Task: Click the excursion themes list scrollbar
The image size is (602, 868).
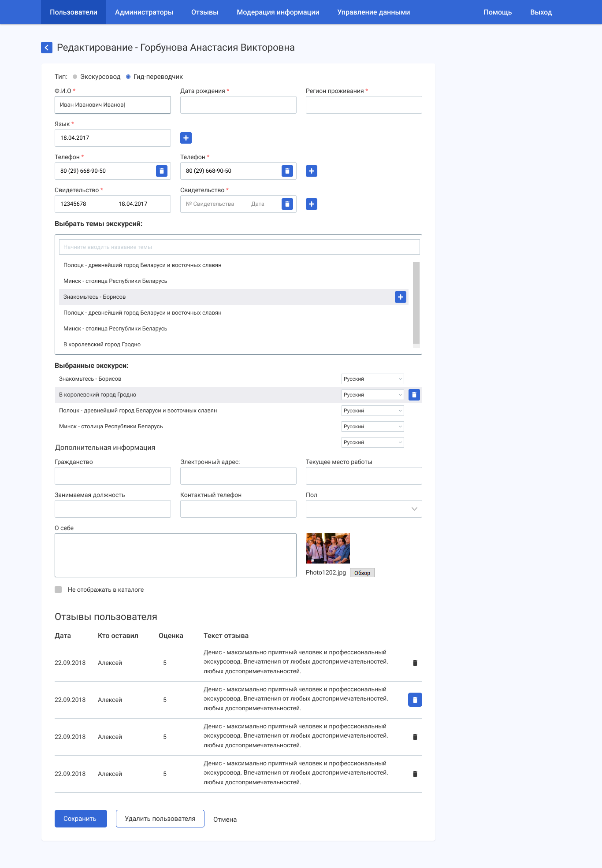Action: coord(416,303)
